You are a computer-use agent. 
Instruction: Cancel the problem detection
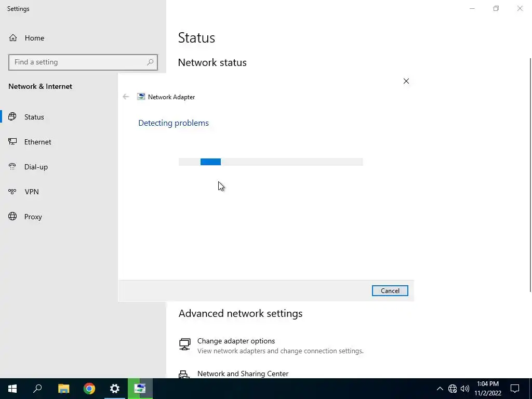[x=390, y=291]
